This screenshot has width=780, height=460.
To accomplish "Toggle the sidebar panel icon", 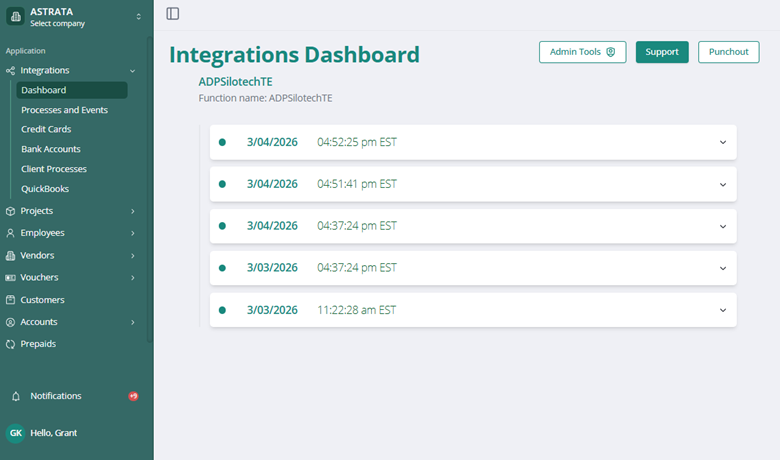I will tap(173, 13).
